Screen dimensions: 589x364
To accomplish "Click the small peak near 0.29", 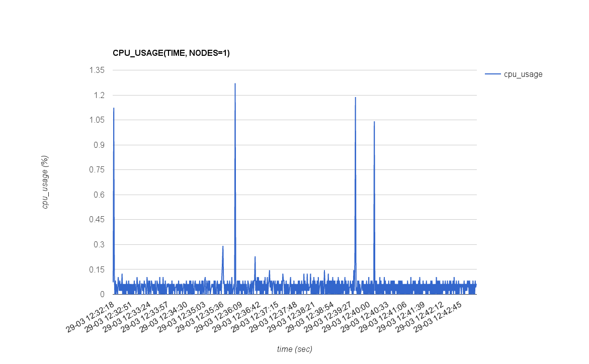I will 223,246.
